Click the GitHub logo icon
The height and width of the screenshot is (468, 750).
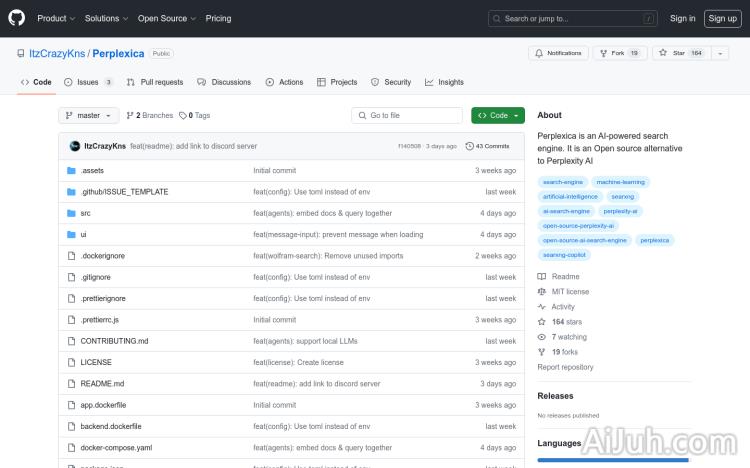(x=17, y=18)
